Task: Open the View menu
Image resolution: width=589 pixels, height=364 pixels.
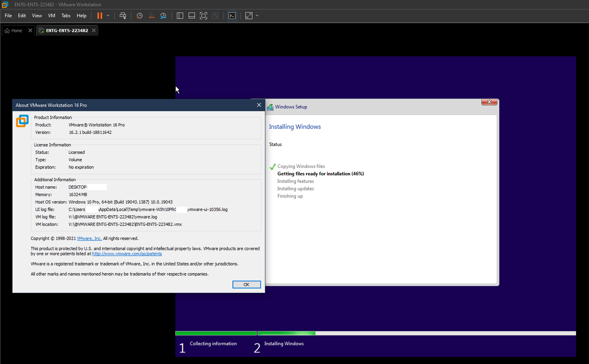Action: click(37, 16)
